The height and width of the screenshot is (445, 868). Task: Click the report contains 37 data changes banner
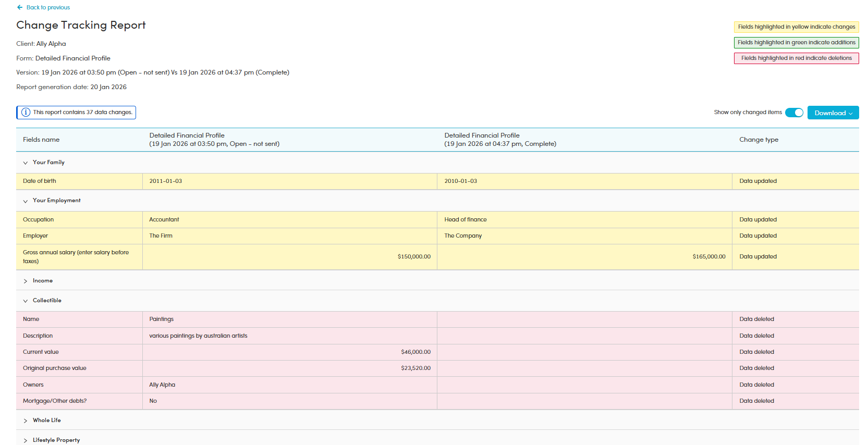coord(82,113)
